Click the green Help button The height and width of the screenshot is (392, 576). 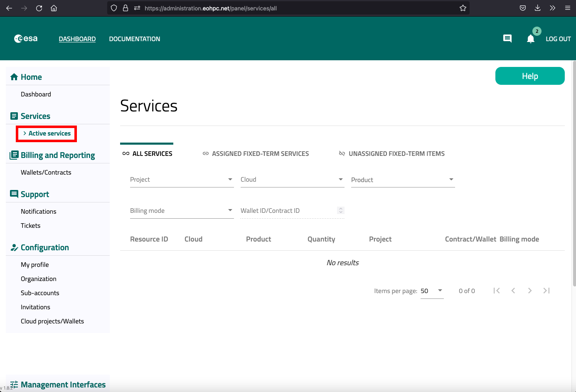point(530,76)
